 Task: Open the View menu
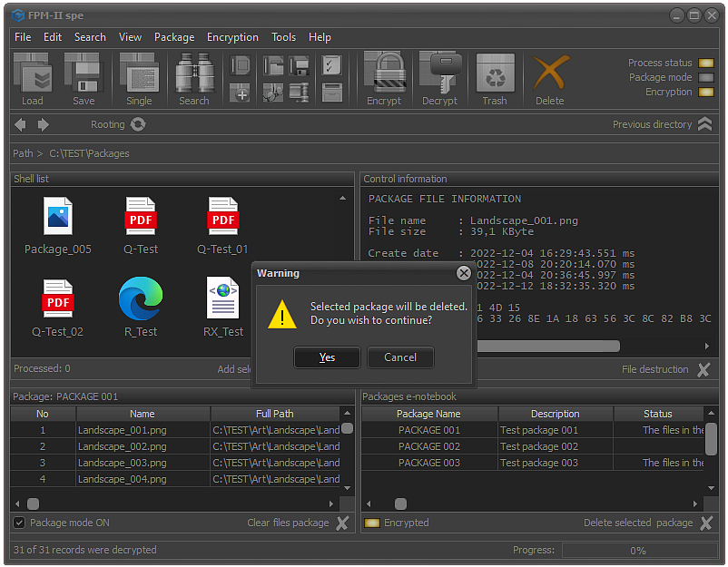[130, 37]
